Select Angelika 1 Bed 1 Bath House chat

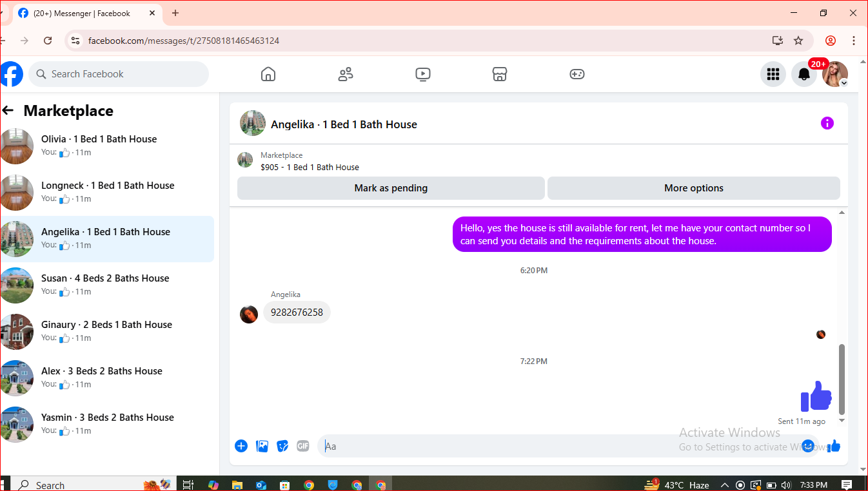(x=107, y=239)
